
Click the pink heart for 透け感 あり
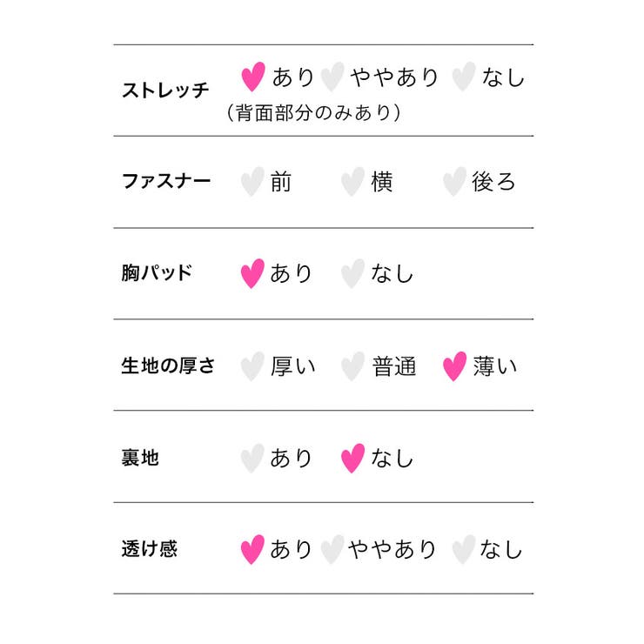pos(252,549)
